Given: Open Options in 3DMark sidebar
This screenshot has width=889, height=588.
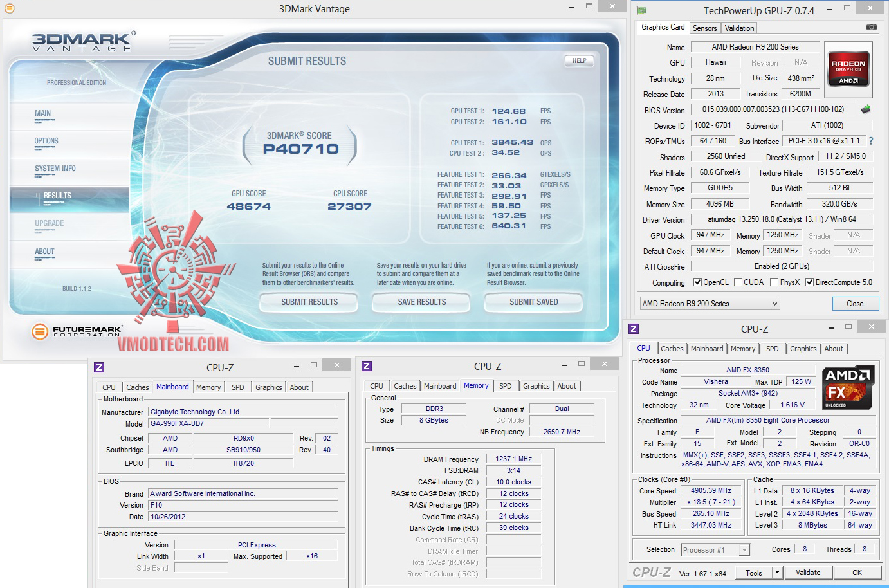Looking at the screenshot, I should (x=46, y=141).
